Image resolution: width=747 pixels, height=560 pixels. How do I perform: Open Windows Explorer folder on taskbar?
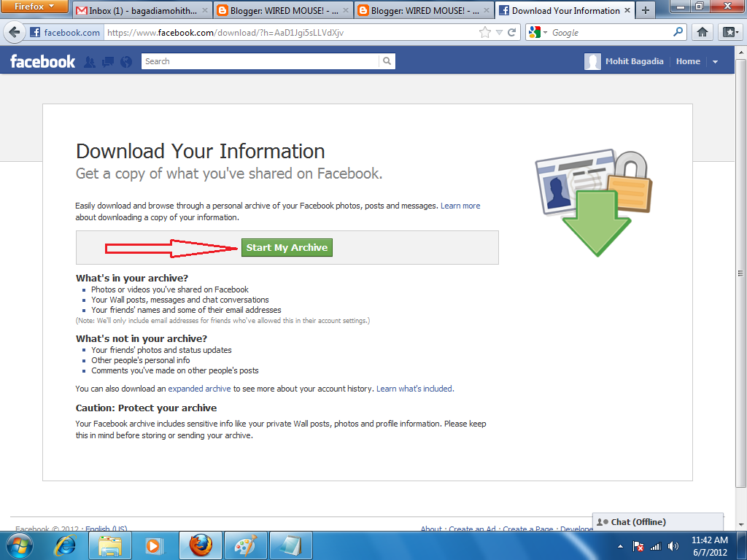click(109, 545)
